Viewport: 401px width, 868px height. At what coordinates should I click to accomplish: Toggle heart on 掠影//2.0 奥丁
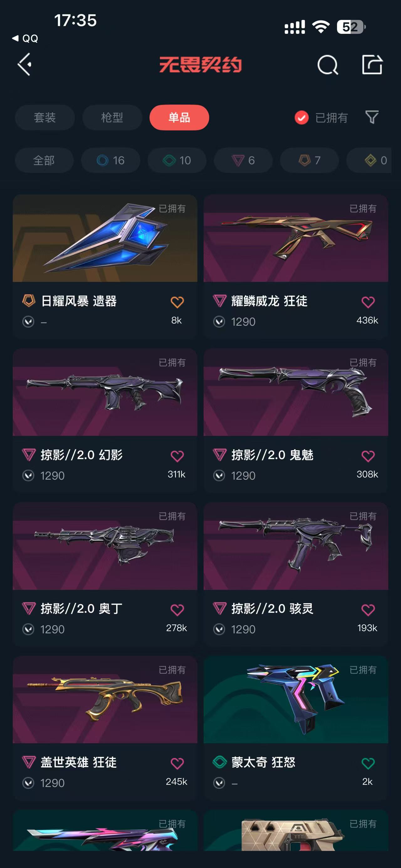click(177, 610)
